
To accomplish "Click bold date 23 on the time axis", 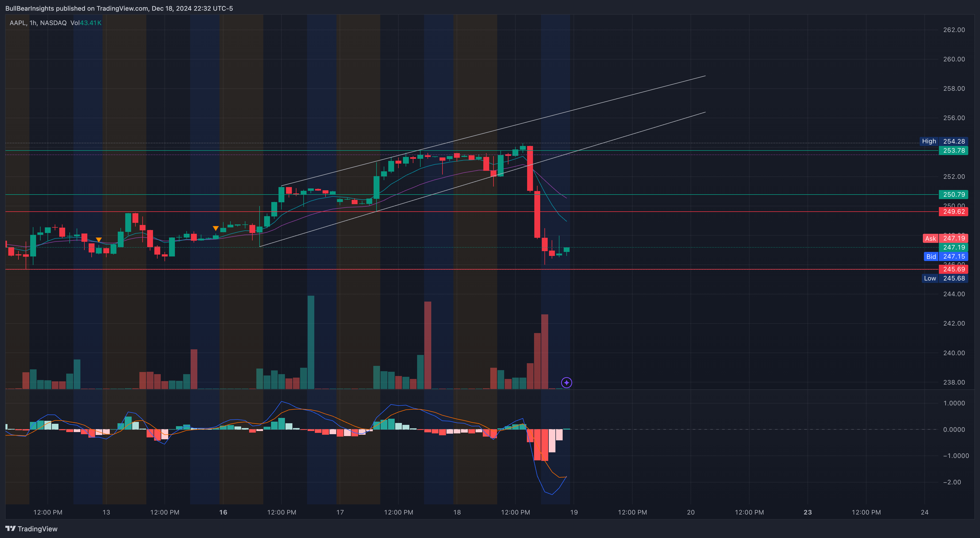I will pyautogui.click(x=808, y=513).
